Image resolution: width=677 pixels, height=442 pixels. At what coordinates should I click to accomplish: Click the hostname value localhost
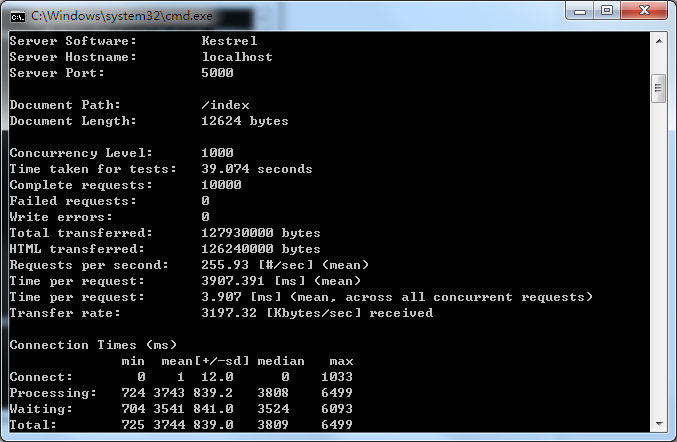coord(237,57)
